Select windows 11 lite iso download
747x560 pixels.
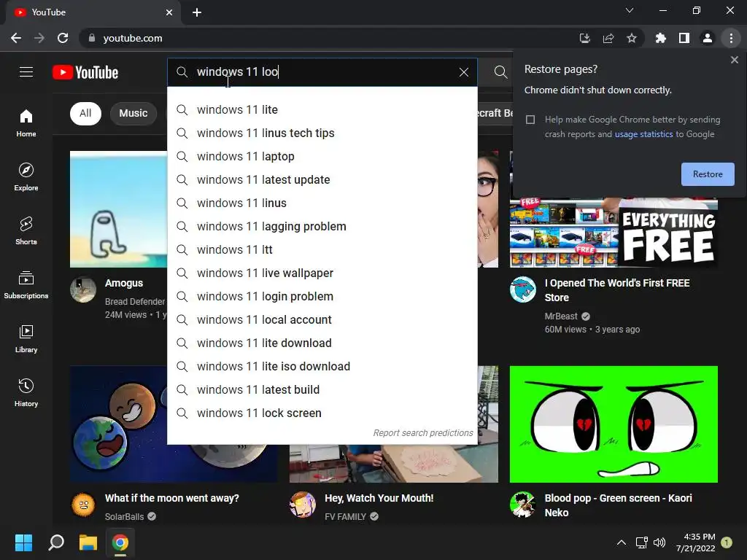pos(322,366)
